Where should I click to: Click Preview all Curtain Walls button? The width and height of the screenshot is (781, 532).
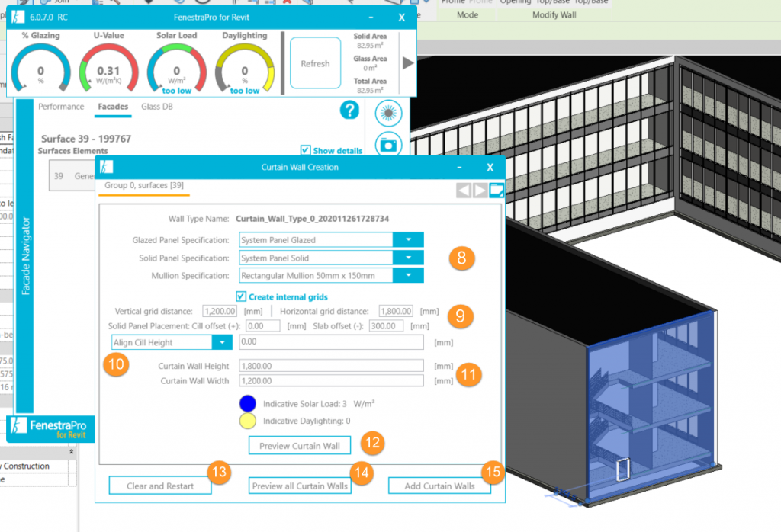300,486
